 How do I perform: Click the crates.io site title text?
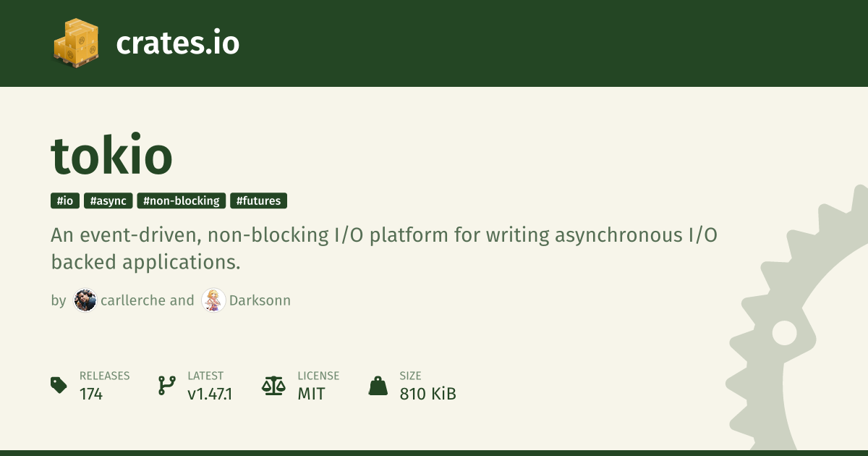pos(177,43)
